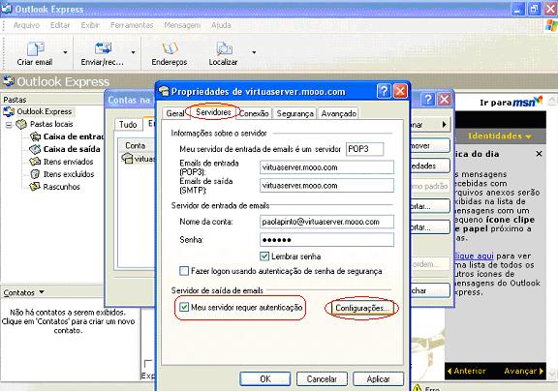Click the Conta column header
Image resolution: width=558 pixels, height=392 pixels.
click(x=137, y=145)
